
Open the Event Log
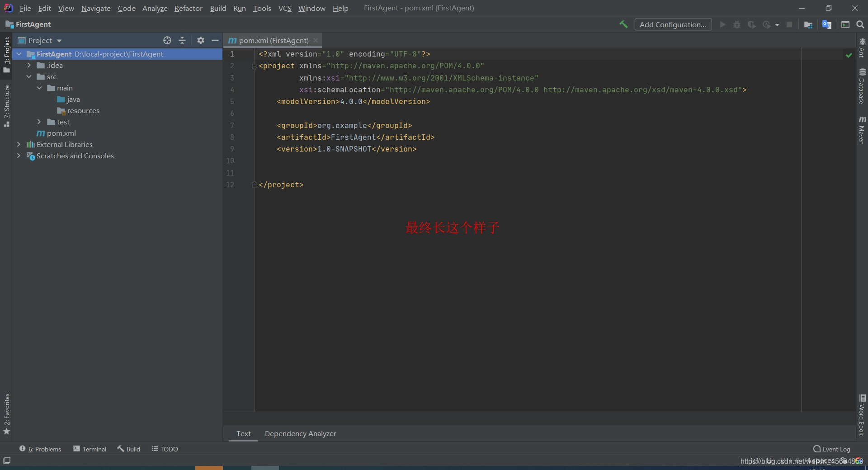pos(832,449)
